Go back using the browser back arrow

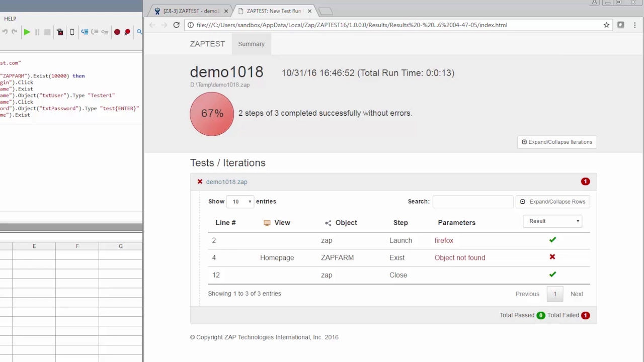(152, 25)
